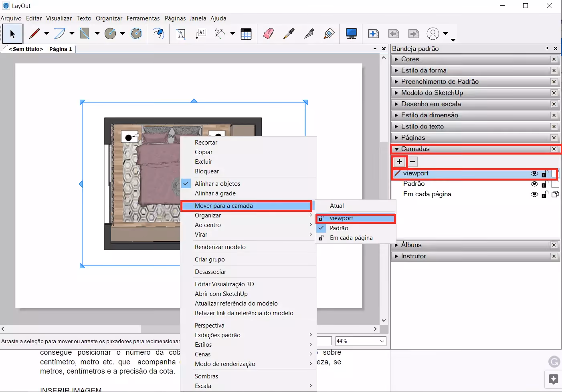Click Criar grupo in context menu
562x392 pixels.
click(210, 259)
